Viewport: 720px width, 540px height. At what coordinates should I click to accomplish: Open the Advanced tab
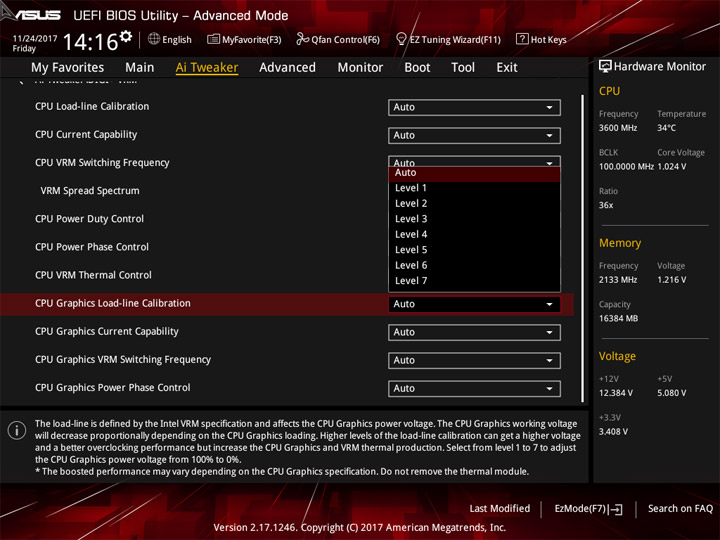[287, 68]
